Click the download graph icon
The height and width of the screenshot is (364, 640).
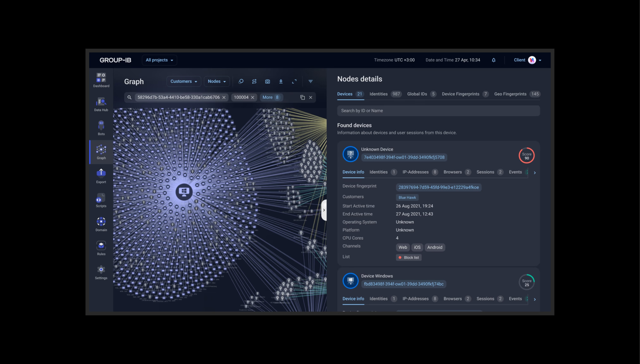point(281,82)
